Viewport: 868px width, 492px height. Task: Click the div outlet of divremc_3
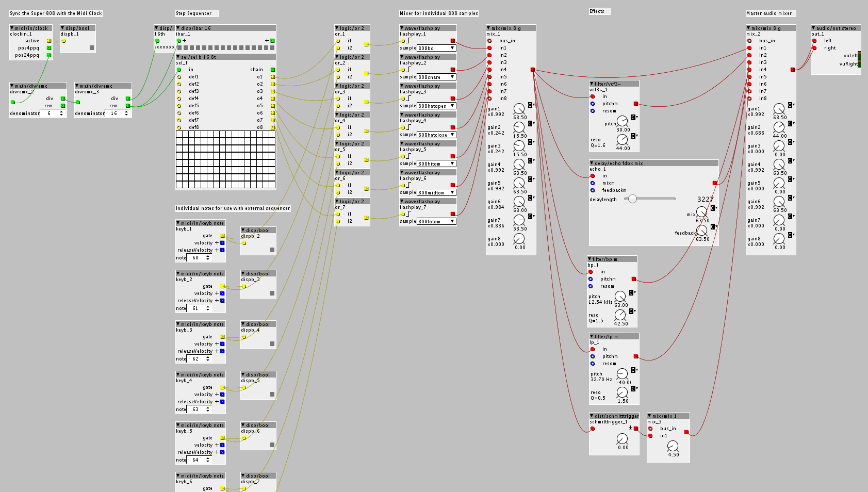pyautogui.click(x=128, y=99)
